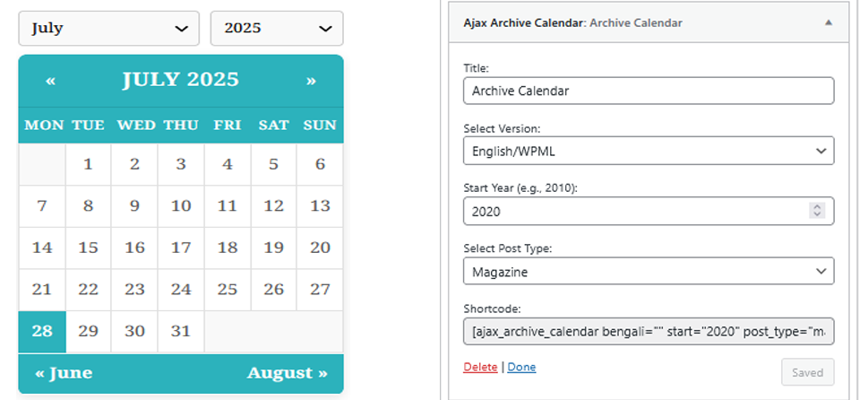Open the month dropdown showing July
This screenshot has height=400, width=868.
109,29
